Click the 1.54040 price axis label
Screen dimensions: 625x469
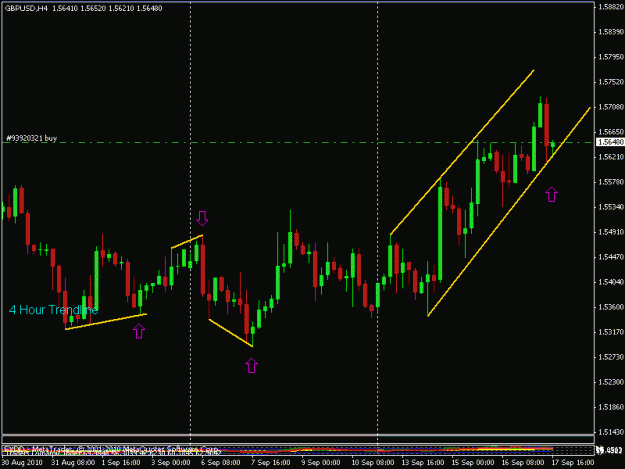[611, 282]
